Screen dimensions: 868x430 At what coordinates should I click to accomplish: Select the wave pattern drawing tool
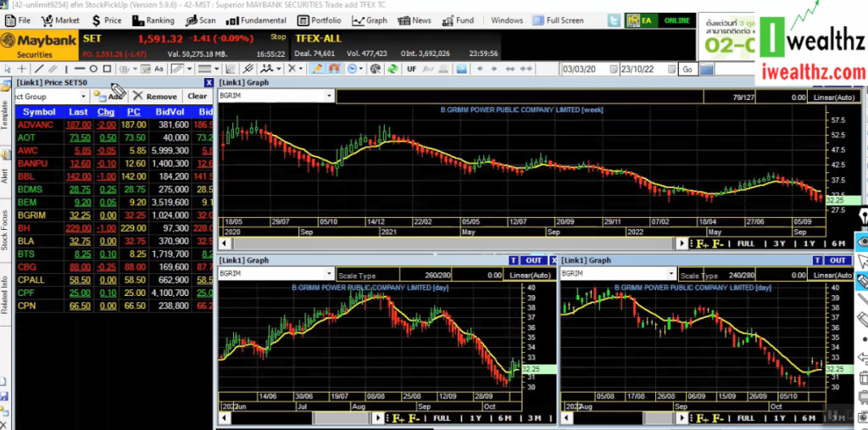click(x=268, y=69)
